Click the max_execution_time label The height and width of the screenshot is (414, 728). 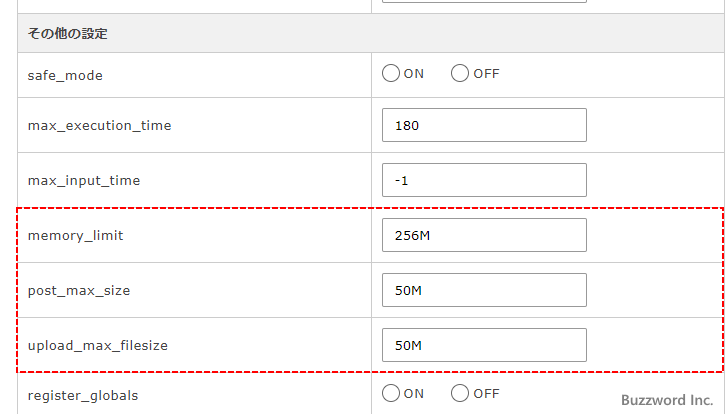99,126
